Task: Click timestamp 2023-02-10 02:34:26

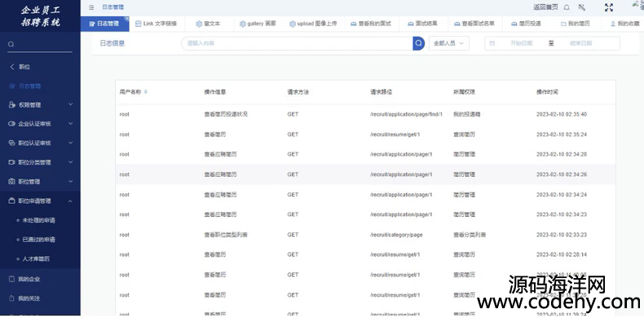Action: coord(562,174)
